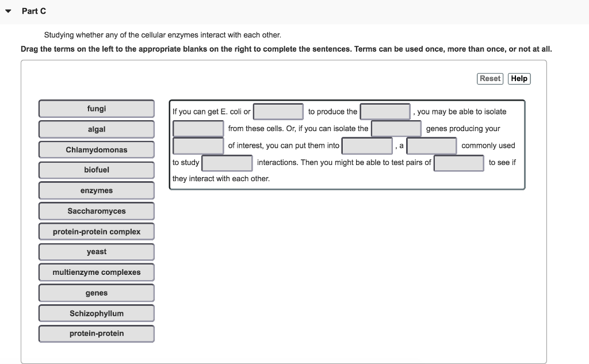Screen dimensions: 589x364
Task: Select the Saccharomyces term
Action: pos(96,210)
